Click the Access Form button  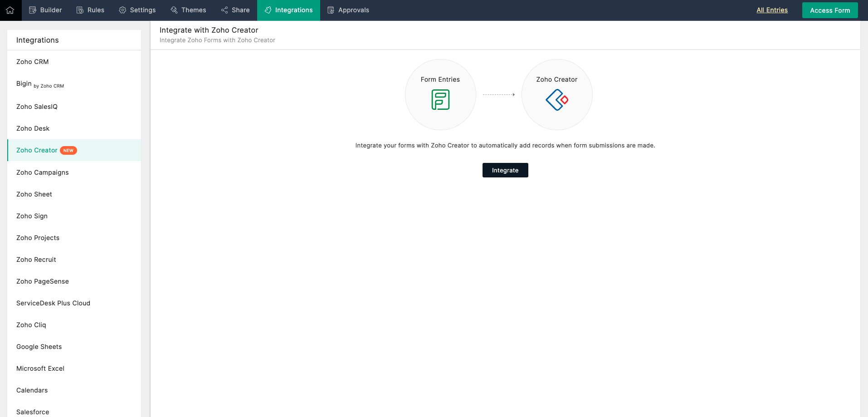pyautogui.click(x=830, y=10)
